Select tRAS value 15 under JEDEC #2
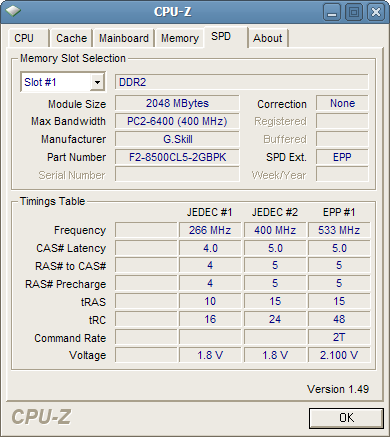 click(x=275, y=301)
